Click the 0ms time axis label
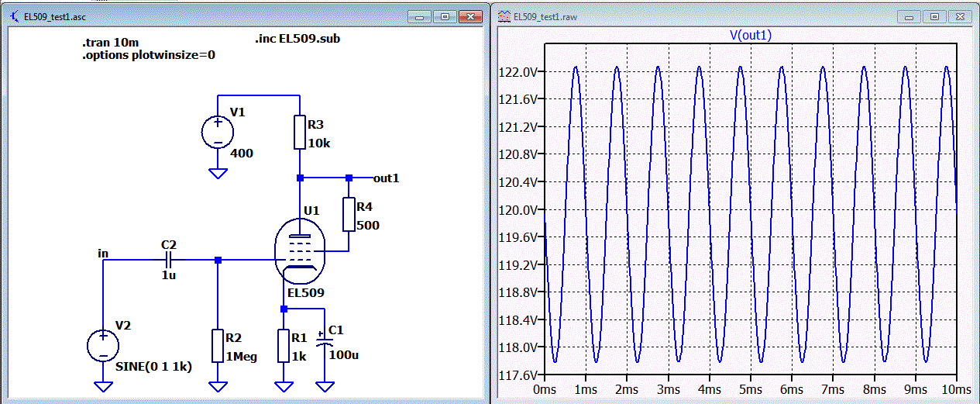Viewport: 980px width, 404px height. point(545,389)
